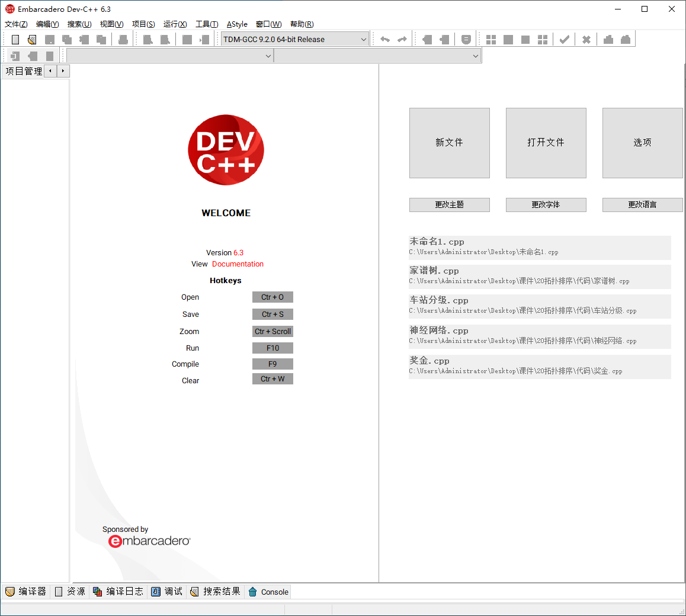Switch to the 编译日志 bottom tab
The image size is (686, 616).
(x=118, y=592)
